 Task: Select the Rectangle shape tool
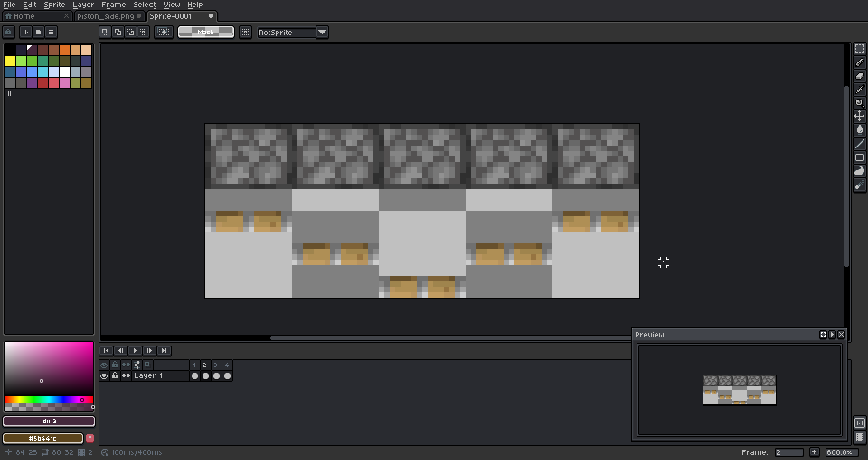click(859, 157)
